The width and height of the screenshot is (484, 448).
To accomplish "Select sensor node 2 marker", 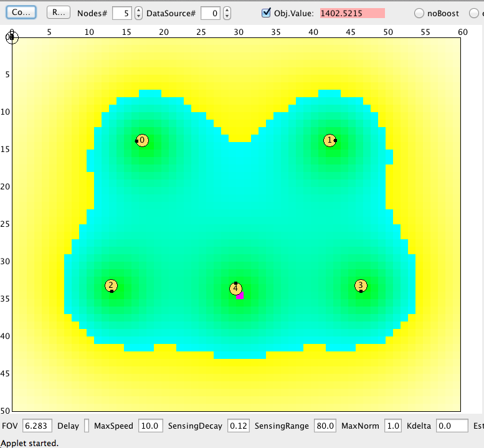I will [111, 286].
